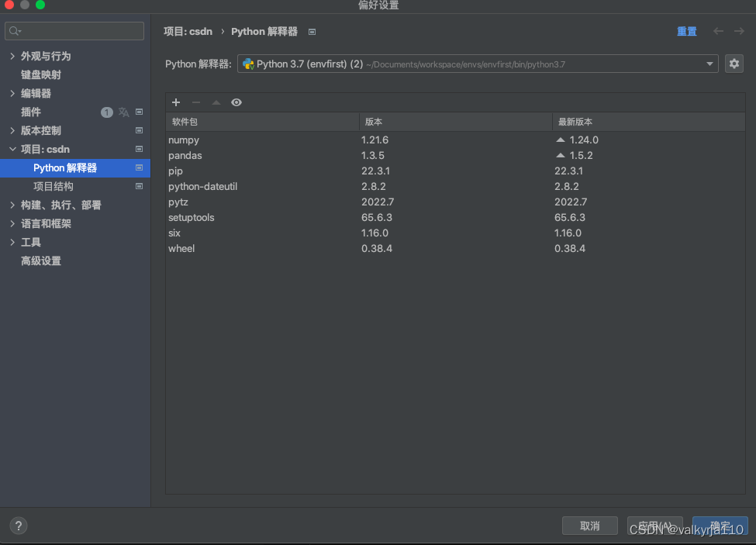Viewport: 756px width, 545px height.
Task: Expand the 工具 section
Action: click(12, 243)
